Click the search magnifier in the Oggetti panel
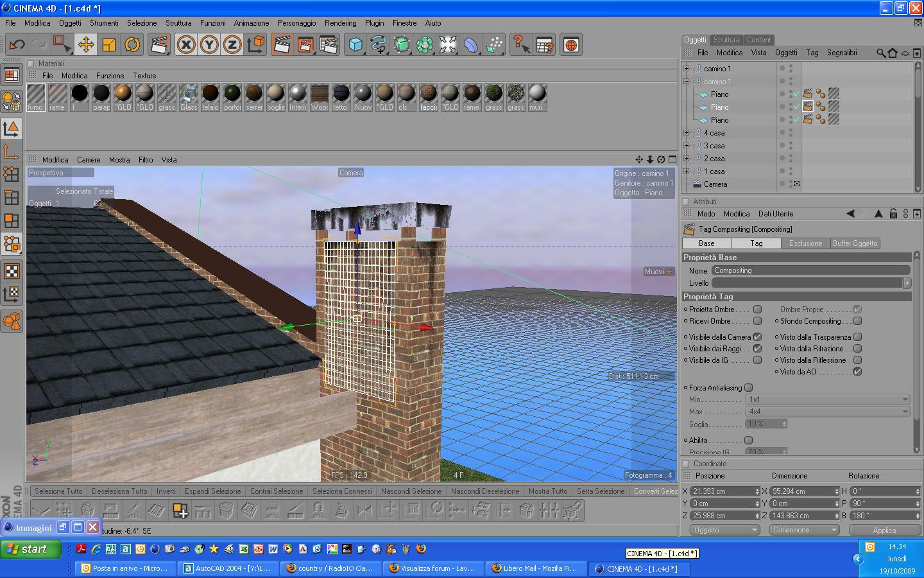This screenshot has width=924, height=578. tap(881, 53)
